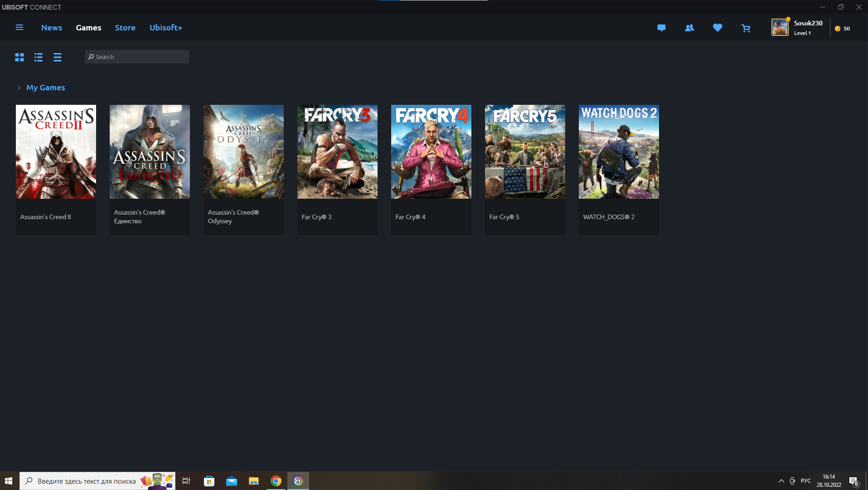Click the Sosok230 profile avatar
Image resolution: width=868 pixels, height=490 pixels.
click(780, 28)
